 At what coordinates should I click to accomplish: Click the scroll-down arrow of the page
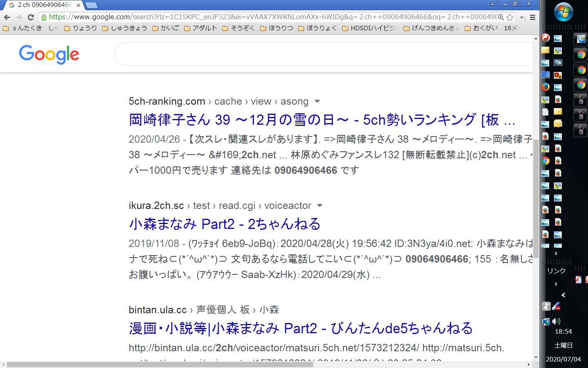click(x=536, y=358)
